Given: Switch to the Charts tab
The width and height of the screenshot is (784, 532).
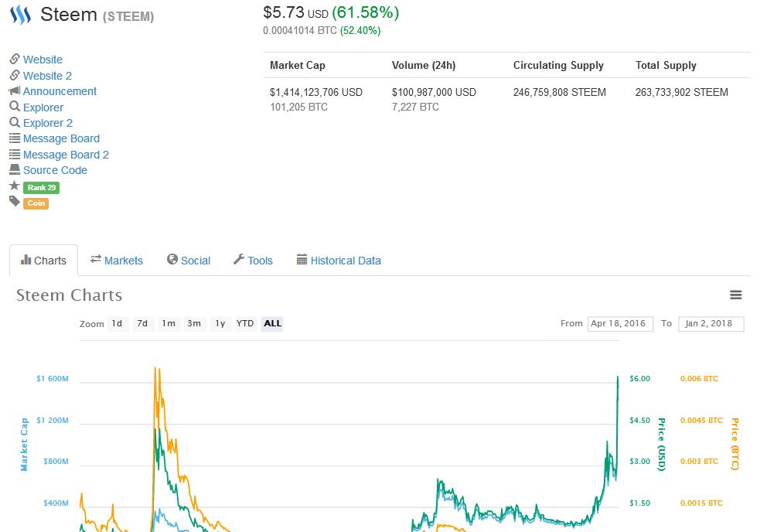Looking at the screenshot, I should click(43, 260).
